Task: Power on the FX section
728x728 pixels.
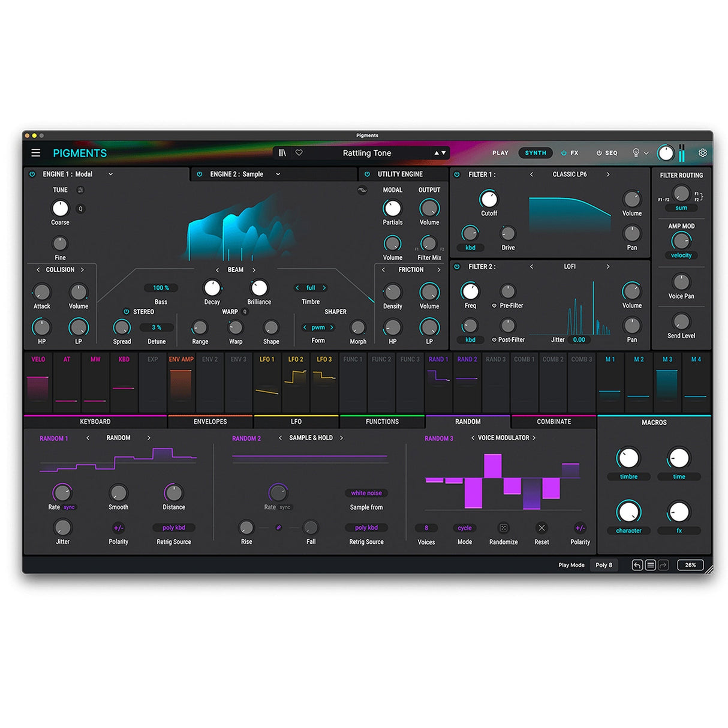Action: pyautogui.click(x=564, y=153)
